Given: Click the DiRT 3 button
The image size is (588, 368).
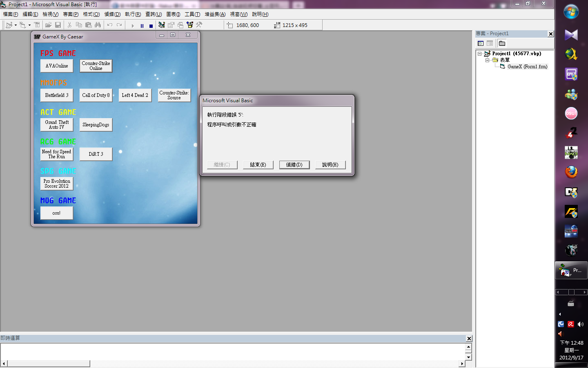Looking at the screenshot, I should [96, 154].
